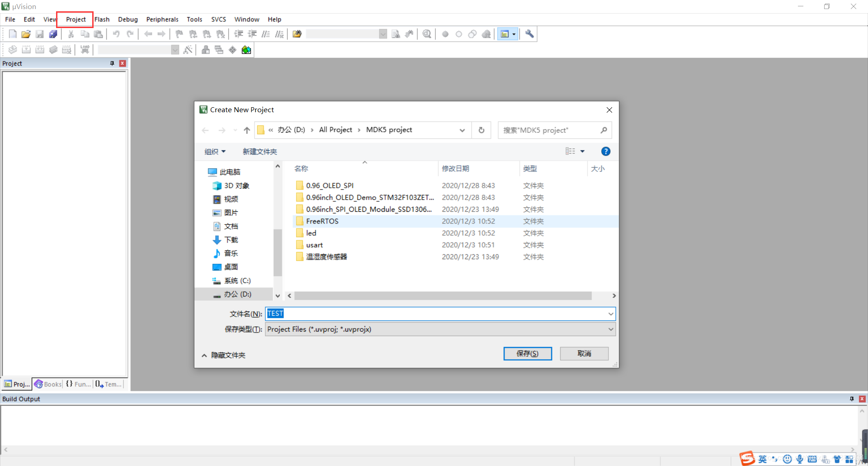Click the Indent selection icon
The height and width of the screenshot is (466, 868).
pyautogui.click(x=239, y=34)
